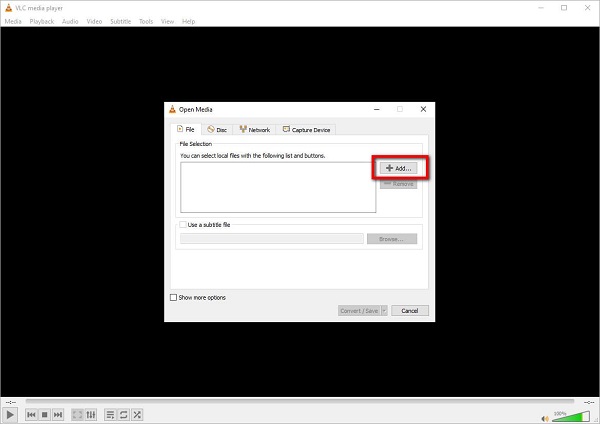Maximize the VLC media player window
Image resolution: width=600 pixels, height=424 pixels.
[564, 8]
